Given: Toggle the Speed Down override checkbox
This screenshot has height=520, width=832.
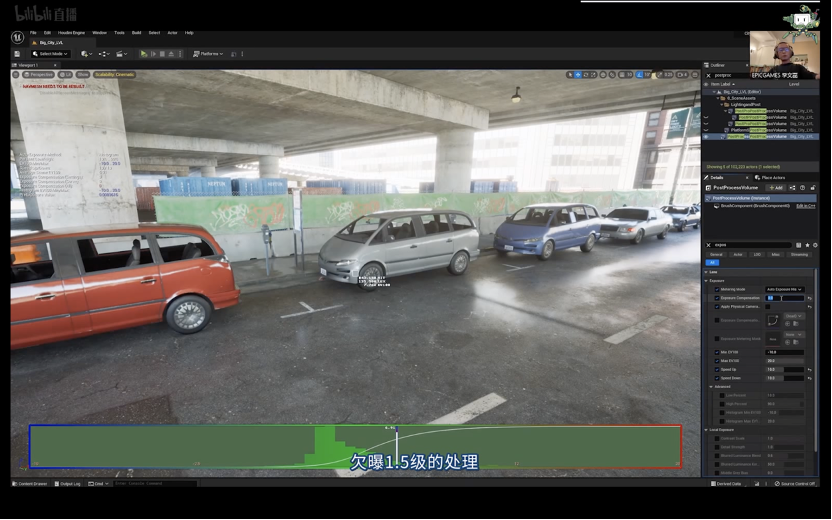Looking at the screenshot, I should click(717, 378).
